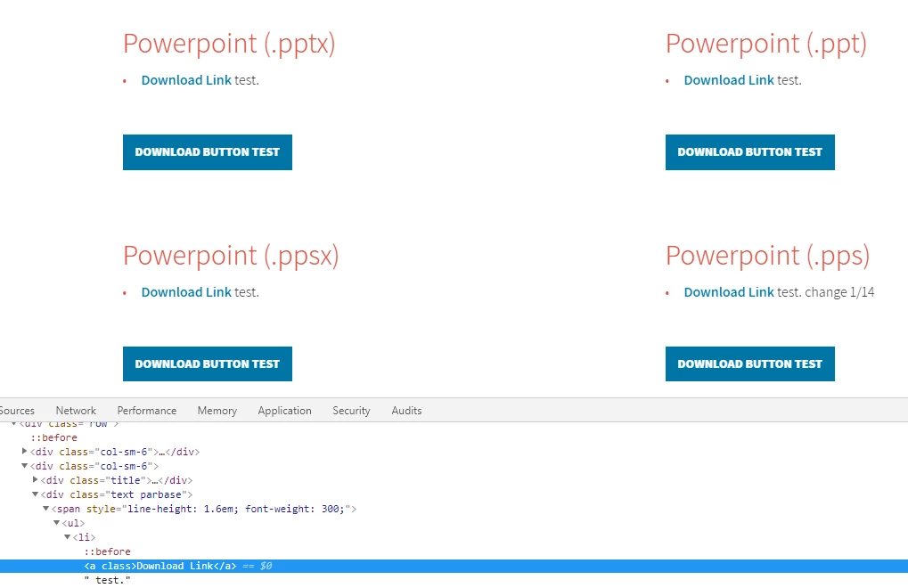Collapse the span line-height style node
Screen dimensions: 908x588
[x=45, y=509]
